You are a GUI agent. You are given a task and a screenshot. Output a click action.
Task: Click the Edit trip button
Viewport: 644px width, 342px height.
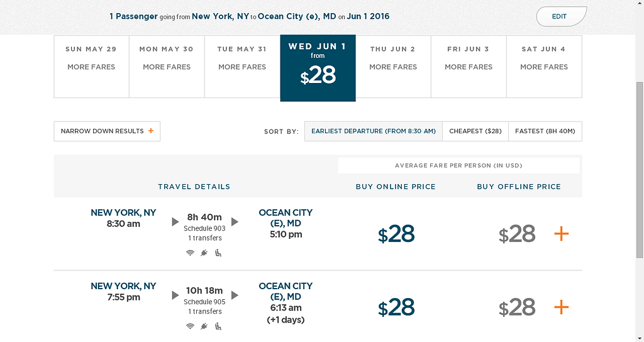(561, 16)
